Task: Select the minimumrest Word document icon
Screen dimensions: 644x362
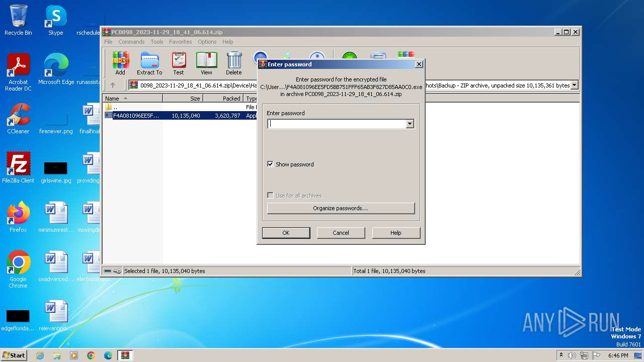Action: point(56,217)
